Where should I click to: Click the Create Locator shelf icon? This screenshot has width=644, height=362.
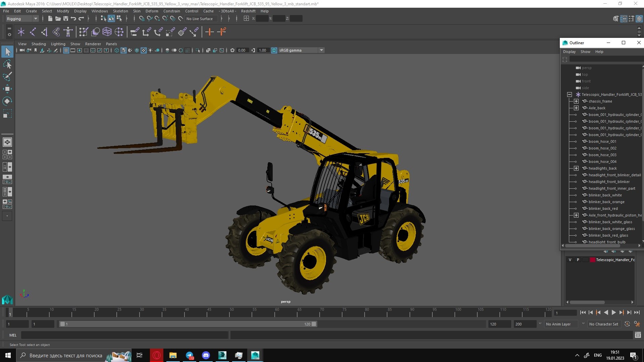[21, 32]
